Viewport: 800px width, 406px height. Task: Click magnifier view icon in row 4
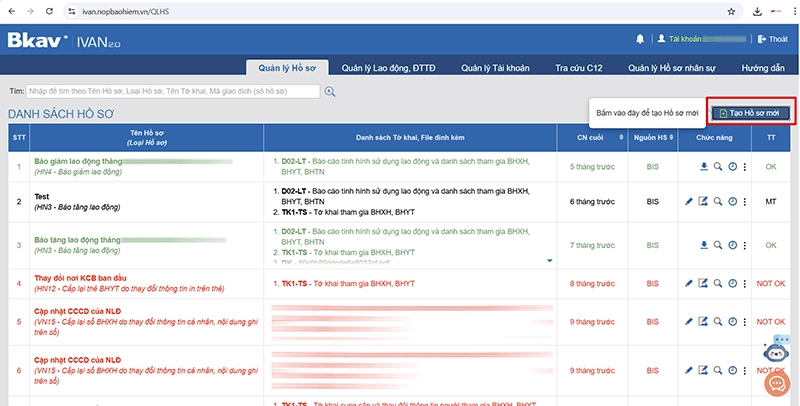(718, 284)
